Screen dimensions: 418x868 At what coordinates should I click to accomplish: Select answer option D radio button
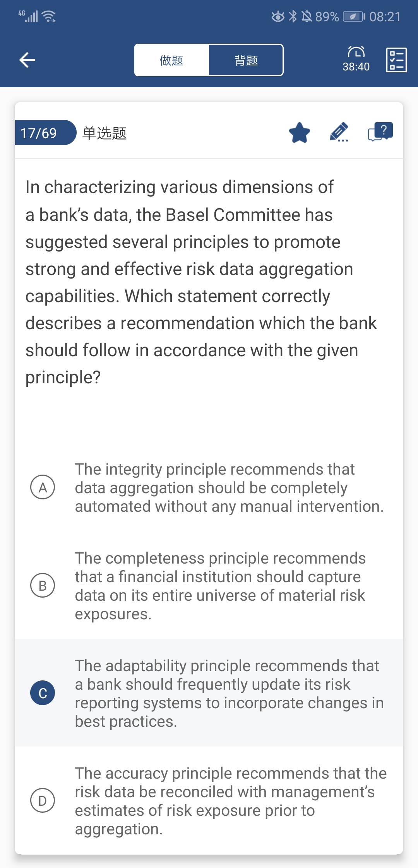point(43,800)
